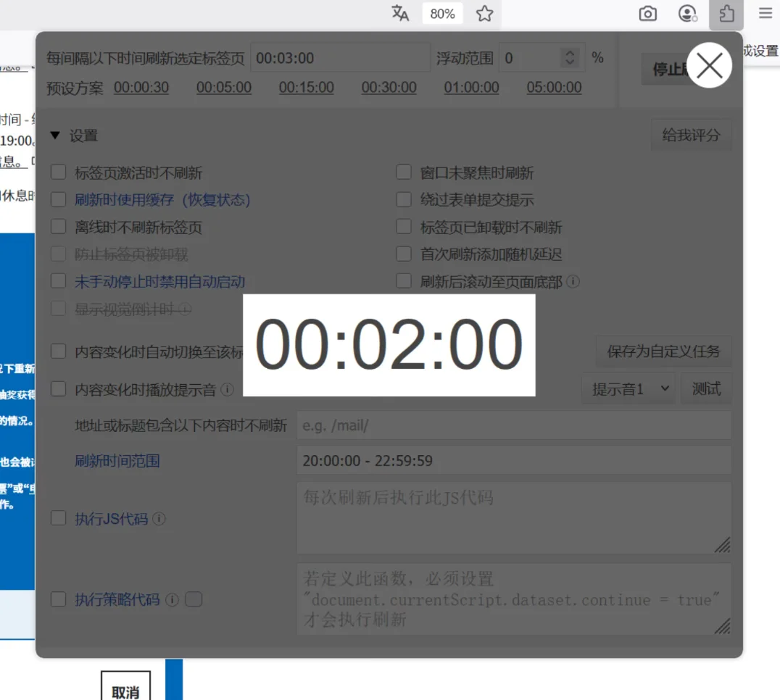This screenshot has width=780, height=700.
Task: Open the 提示音1 sound dropdown
Action: point(628,388)
